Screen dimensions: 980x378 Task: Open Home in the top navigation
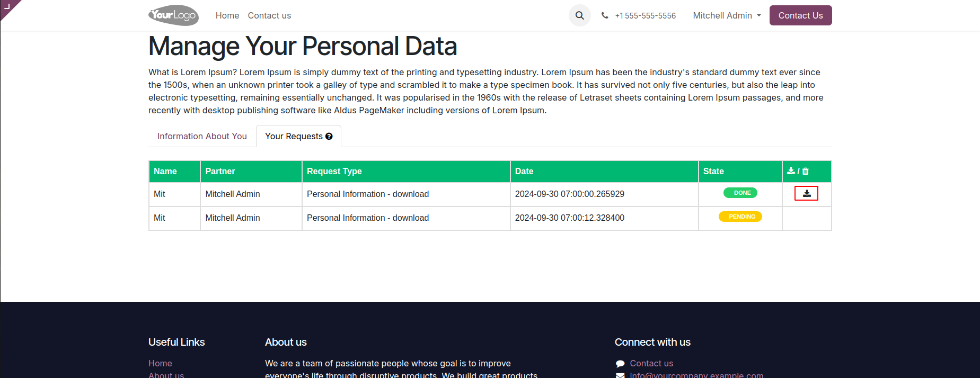pyautogui.click(x=227, y=16)
